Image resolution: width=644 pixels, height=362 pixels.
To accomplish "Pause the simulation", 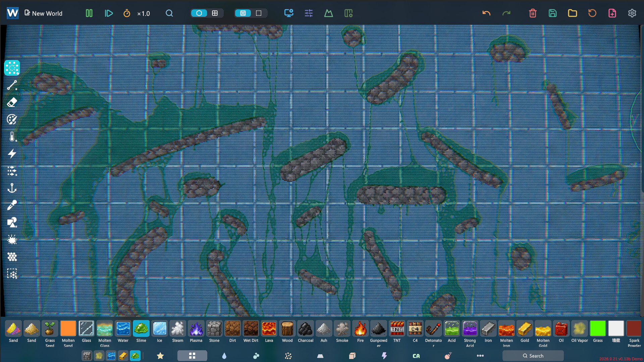I will tap(89, 13).
